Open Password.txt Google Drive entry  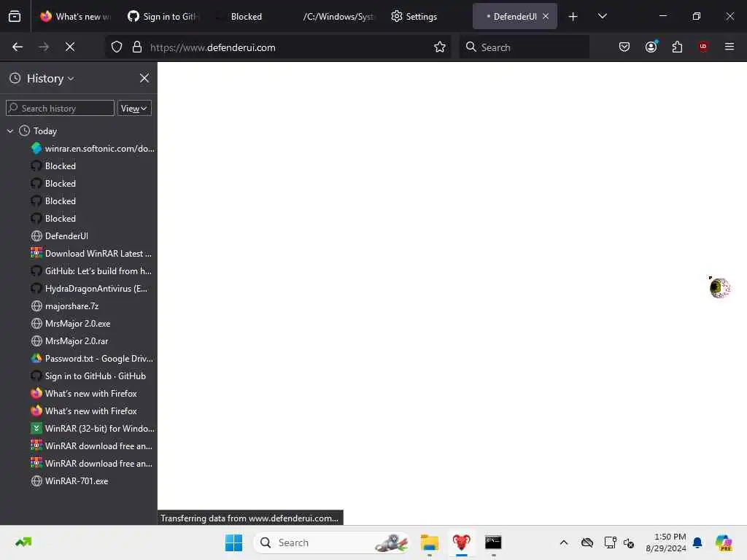tap(92, 359)
